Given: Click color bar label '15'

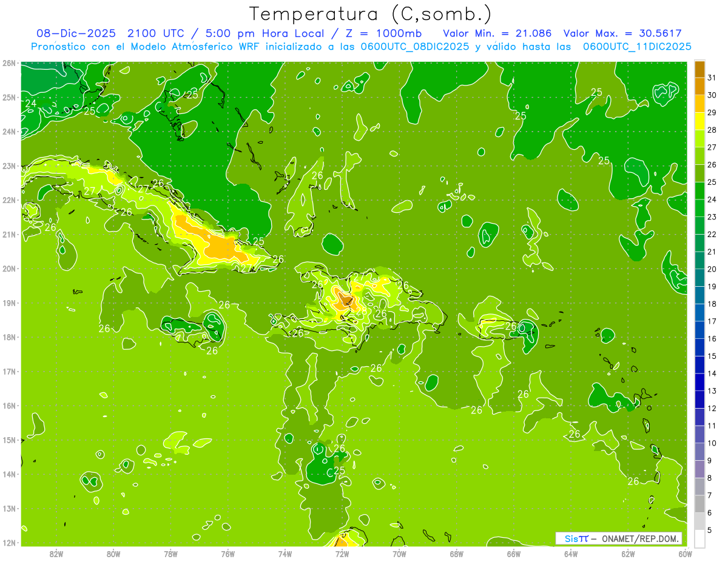Looking at the screenshot, I should coord(712,356).
